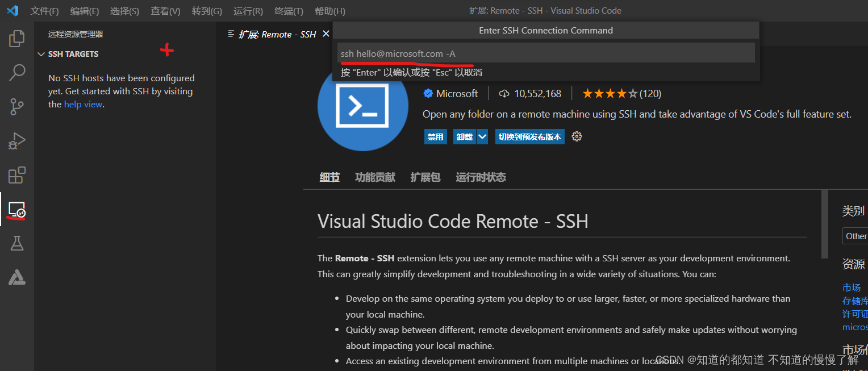868x371 pixels.
Task: Open the Source Control view icon
Action: (16, 107)
